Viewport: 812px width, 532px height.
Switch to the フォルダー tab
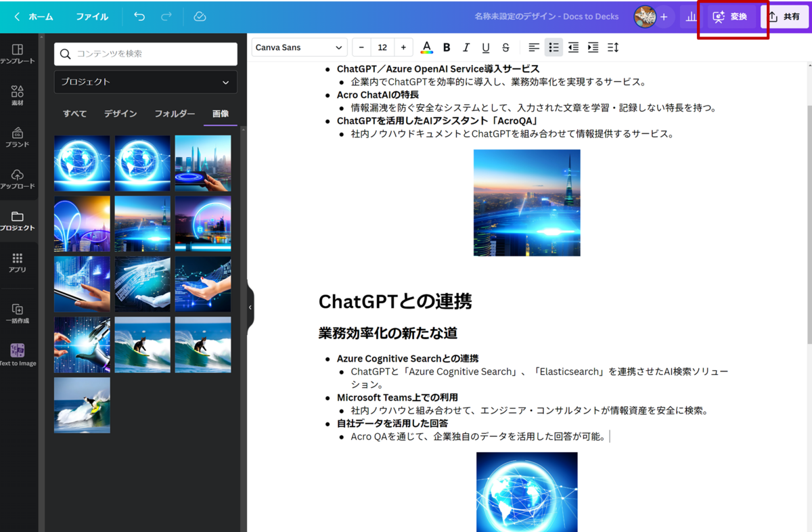point(175,114)
